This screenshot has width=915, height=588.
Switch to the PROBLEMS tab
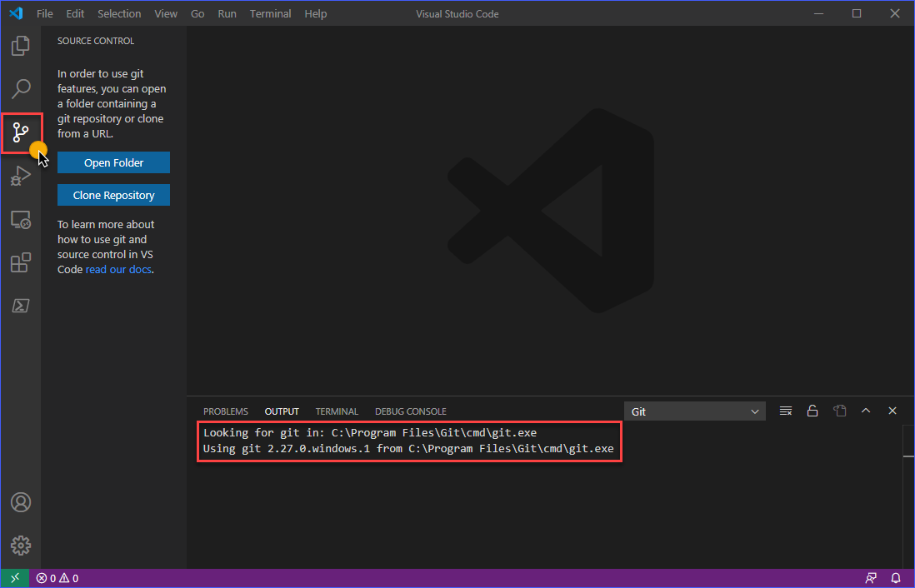pos(225,411)
